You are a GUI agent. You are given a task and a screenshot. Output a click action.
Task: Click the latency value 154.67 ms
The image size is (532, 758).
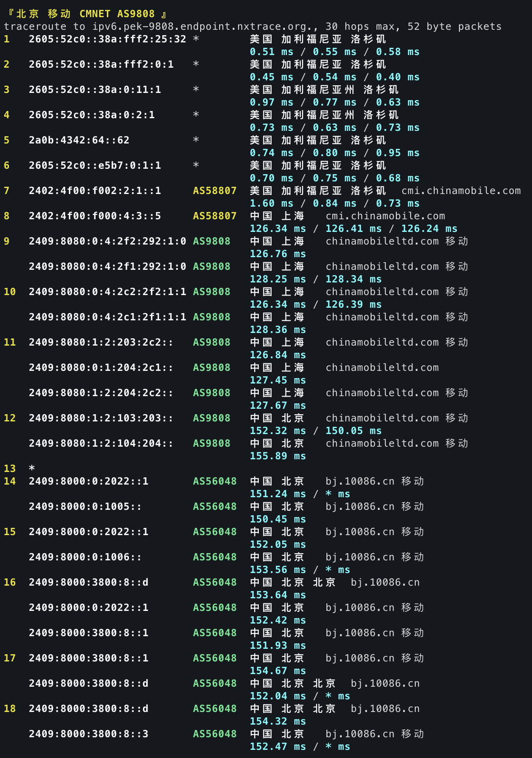point(278,671)
